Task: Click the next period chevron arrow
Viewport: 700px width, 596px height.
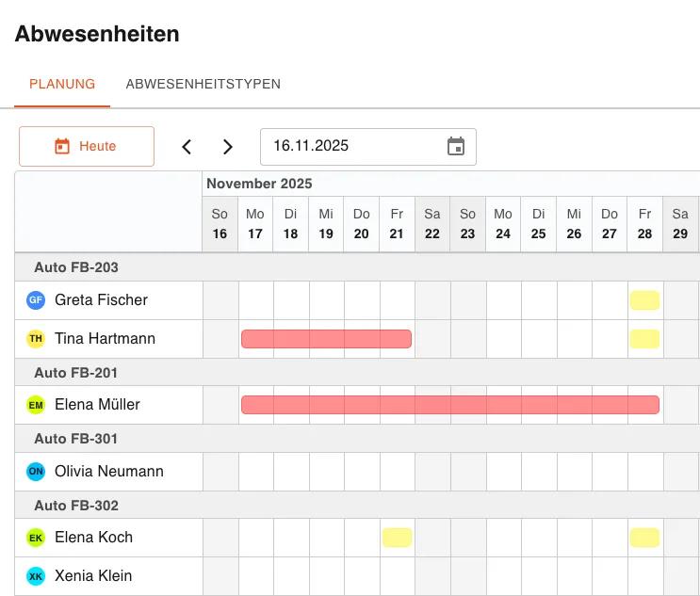Action: click(227, 147)
